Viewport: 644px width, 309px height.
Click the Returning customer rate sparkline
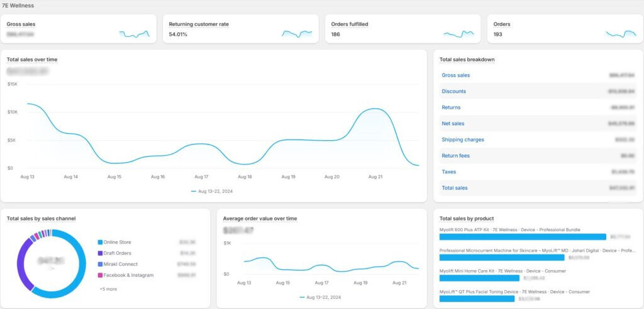pos(297,34)
